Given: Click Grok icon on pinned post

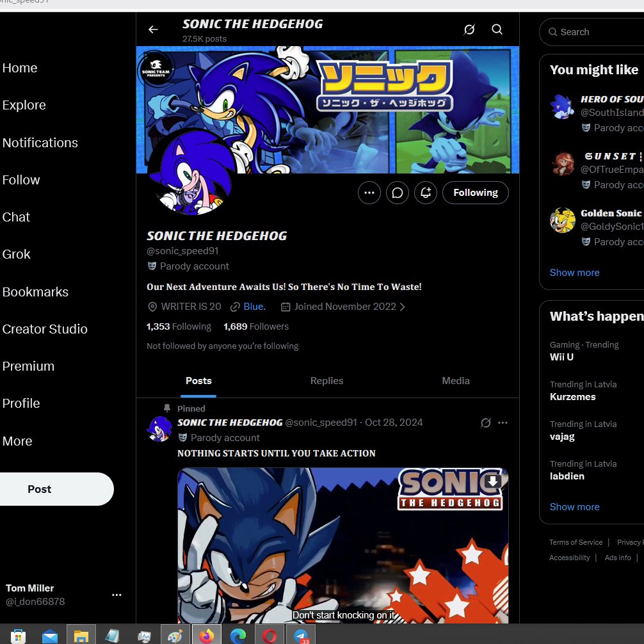Looking at the screenshot, I should (x=485, y=423).
